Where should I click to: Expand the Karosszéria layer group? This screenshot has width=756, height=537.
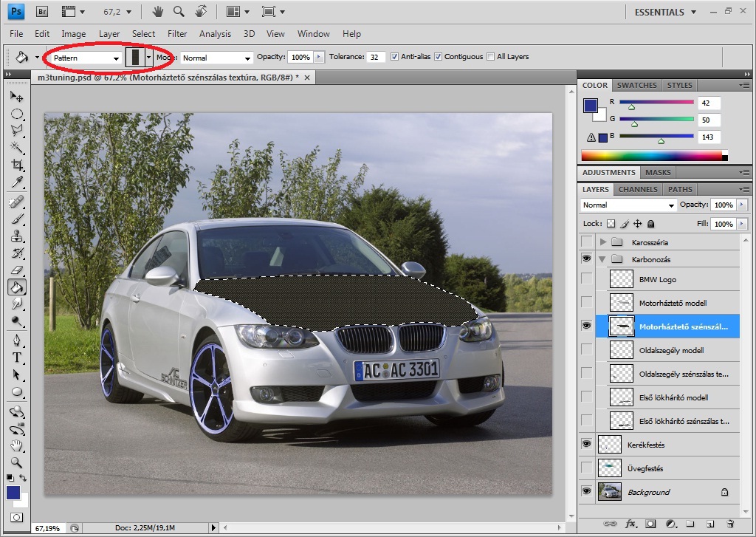603,242
